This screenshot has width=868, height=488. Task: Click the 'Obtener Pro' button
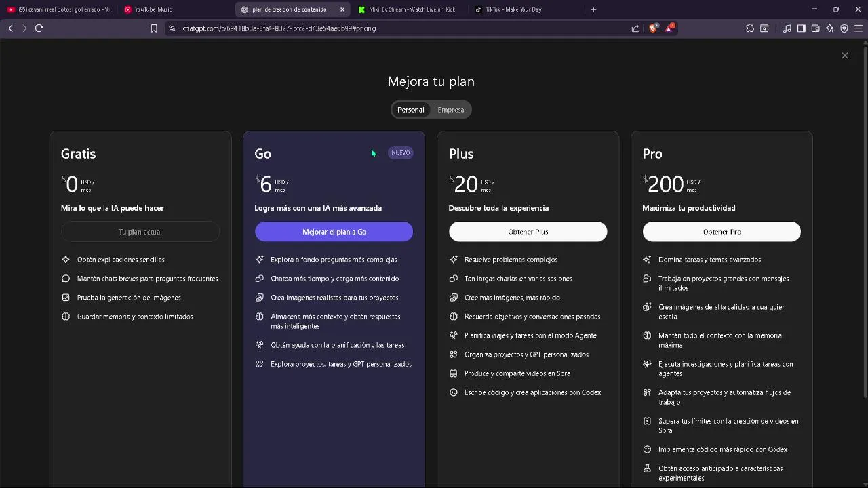[722, 232]
